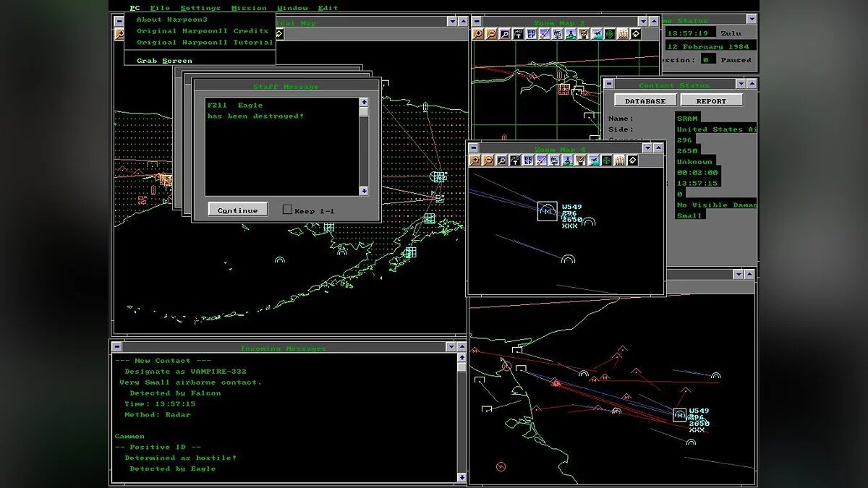Open the control menu box of Zoom Map 2
Screen dimensions: 868x488
pyautogui.click(x=477, y=22)
